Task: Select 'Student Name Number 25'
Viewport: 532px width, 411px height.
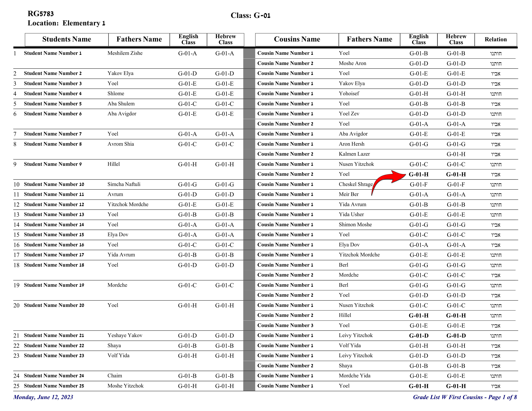Action: click(54, 386)
